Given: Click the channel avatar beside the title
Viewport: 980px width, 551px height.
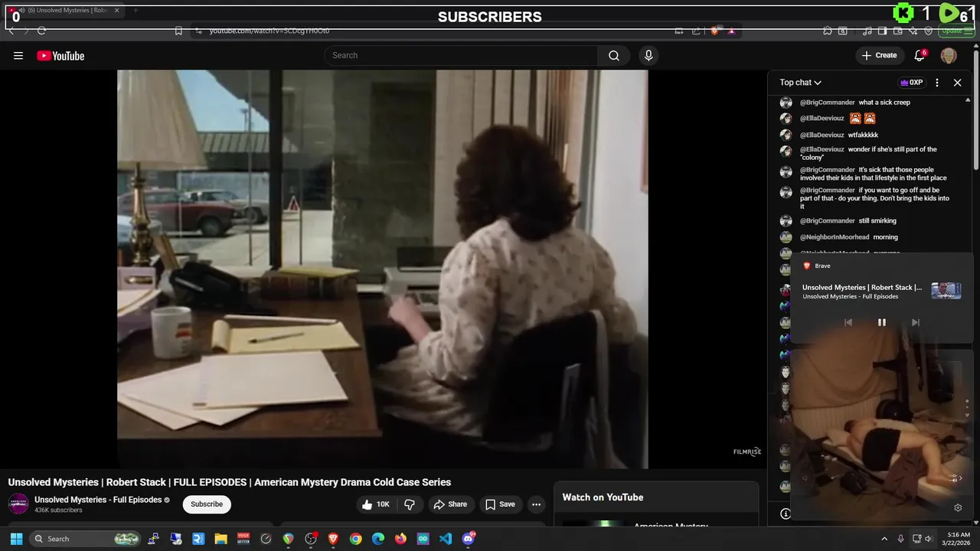Looking at the screenshot, I should [18, 504].
